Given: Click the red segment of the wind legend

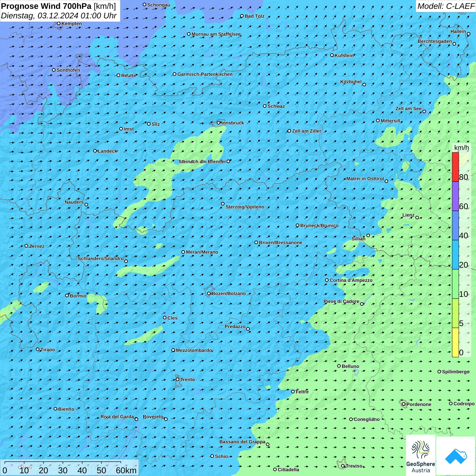Looking at the screenshot, I should [x=455, y=167].
